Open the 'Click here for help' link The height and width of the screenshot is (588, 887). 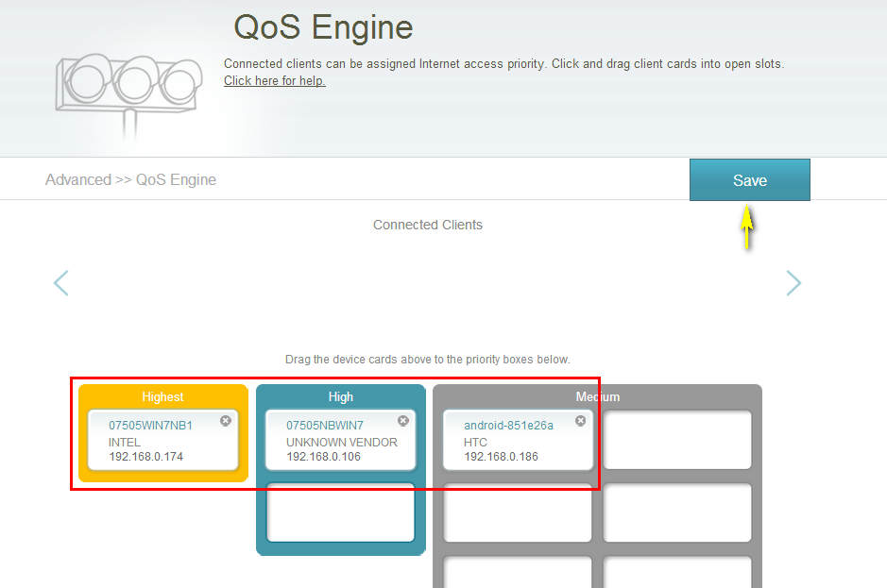click(274, 81)
